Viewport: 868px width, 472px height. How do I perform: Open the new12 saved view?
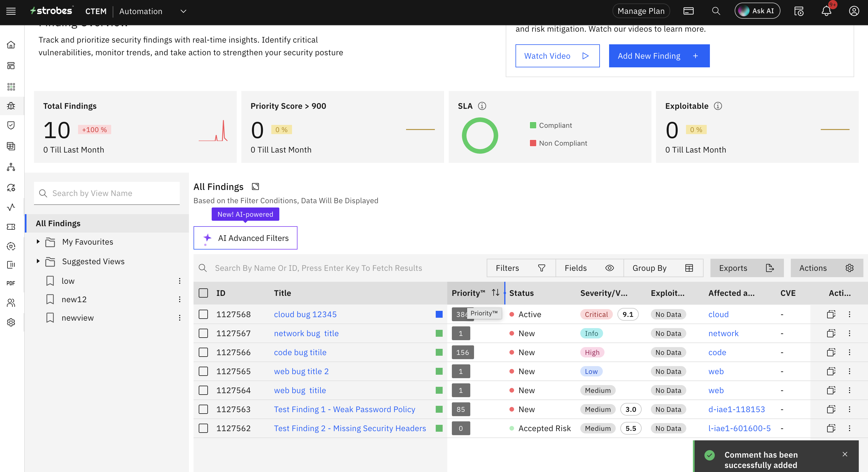point(74,299)
